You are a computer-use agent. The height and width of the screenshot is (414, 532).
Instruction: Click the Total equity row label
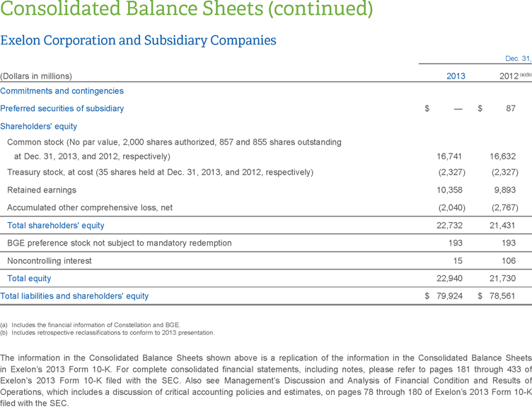30,278
